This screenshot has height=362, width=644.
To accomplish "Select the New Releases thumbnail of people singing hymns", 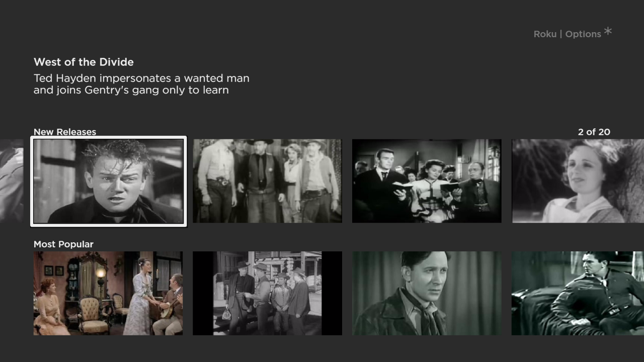I will click(x=427, y=181).
